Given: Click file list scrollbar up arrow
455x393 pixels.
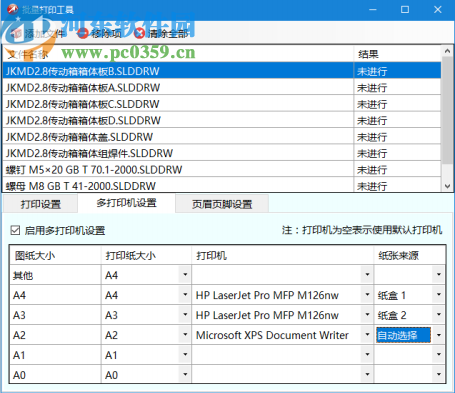Looking at the screenshot, I should click(x=447, y=51).
